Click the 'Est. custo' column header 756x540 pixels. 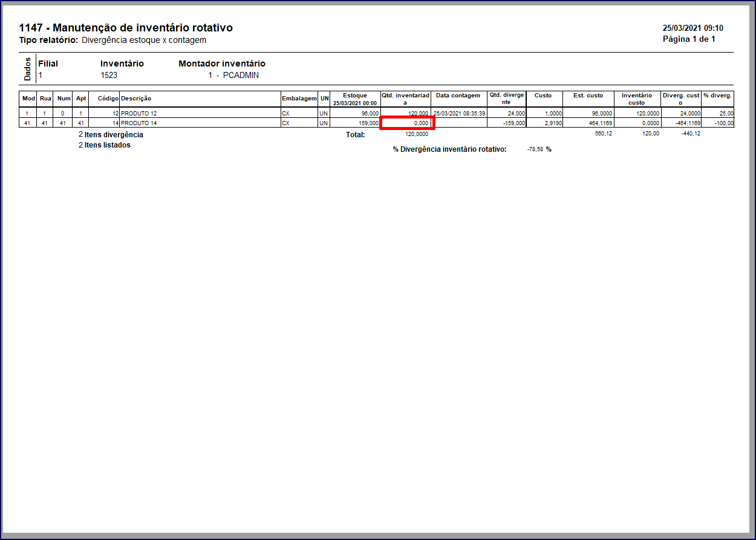[588, 96]
